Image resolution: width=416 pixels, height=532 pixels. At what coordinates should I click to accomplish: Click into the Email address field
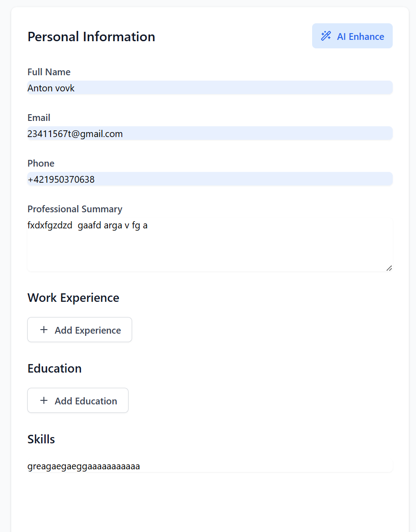210,134
